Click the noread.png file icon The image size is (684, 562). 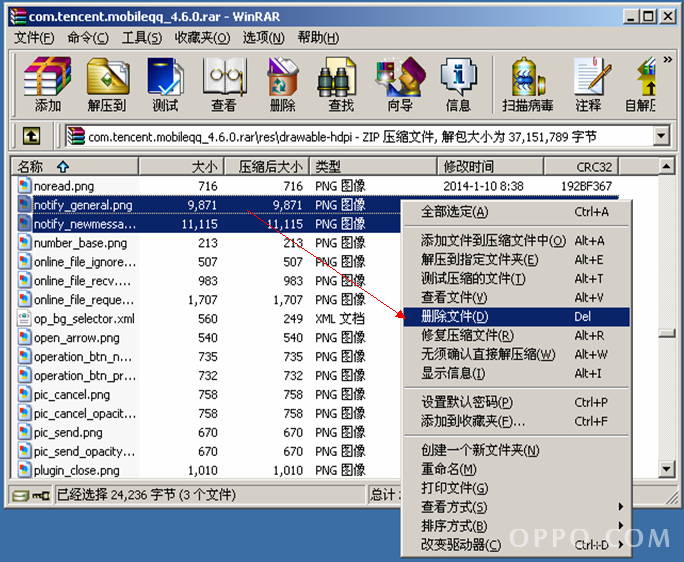25,185
